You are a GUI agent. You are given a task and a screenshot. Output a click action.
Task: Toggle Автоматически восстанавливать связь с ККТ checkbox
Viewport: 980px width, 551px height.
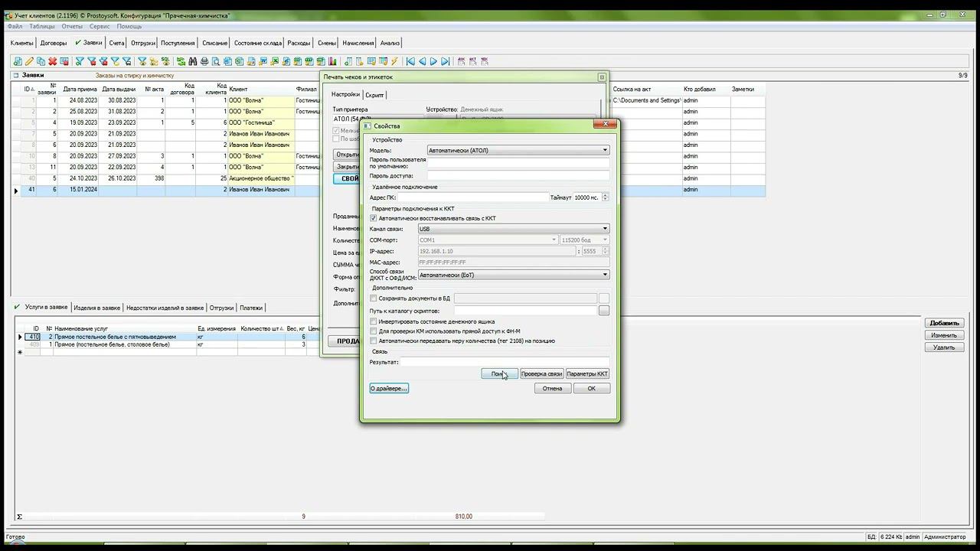(374, 218)
